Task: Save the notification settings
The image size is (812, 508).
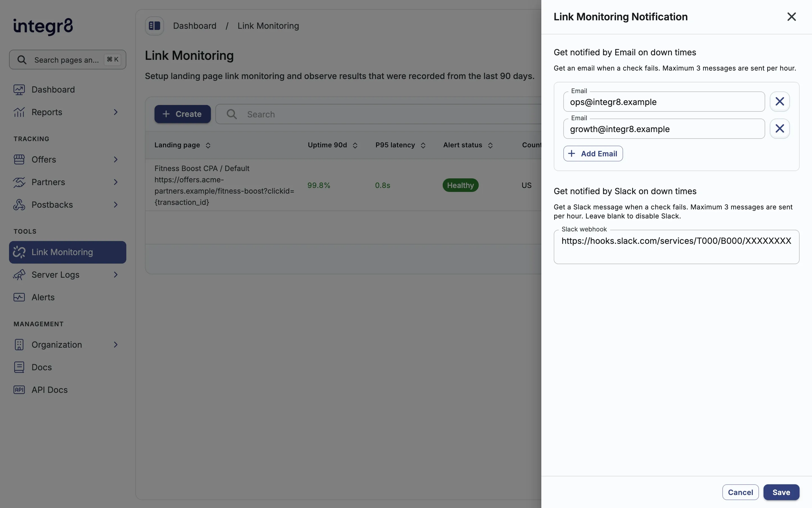Action: (781, 492)
